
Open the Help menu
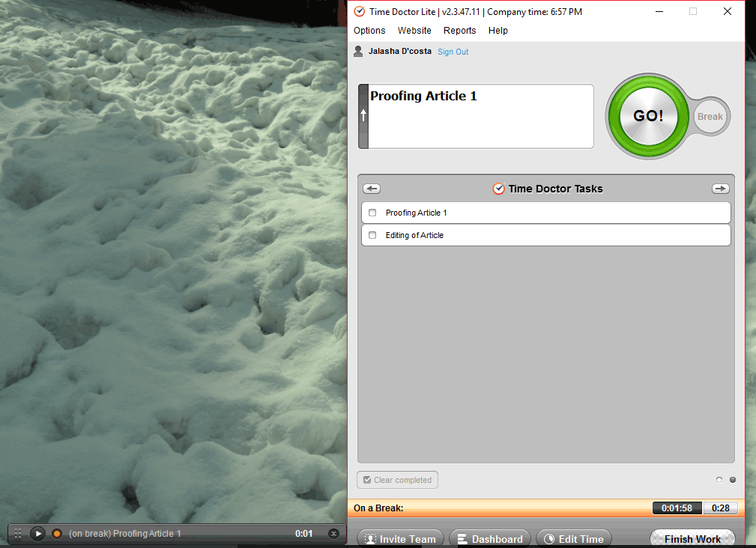pyautogui.click(x=498, y=31)
